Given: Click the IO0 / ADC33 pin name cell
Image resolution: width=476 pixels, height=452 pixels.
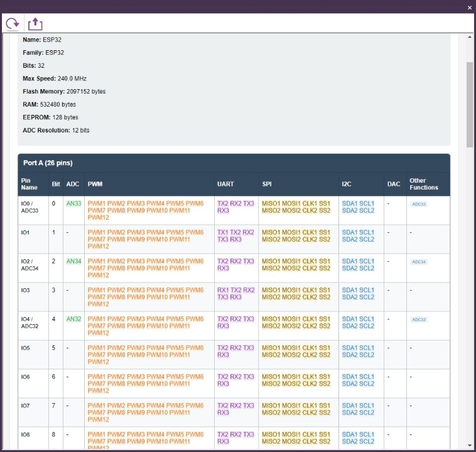Looking at the screenshot, I should tap(30, 207).
